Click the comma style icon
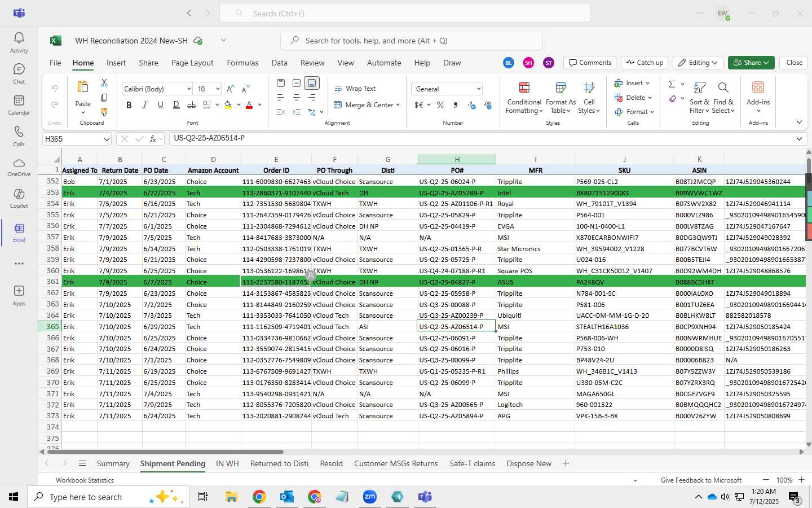 pos(456,105)
